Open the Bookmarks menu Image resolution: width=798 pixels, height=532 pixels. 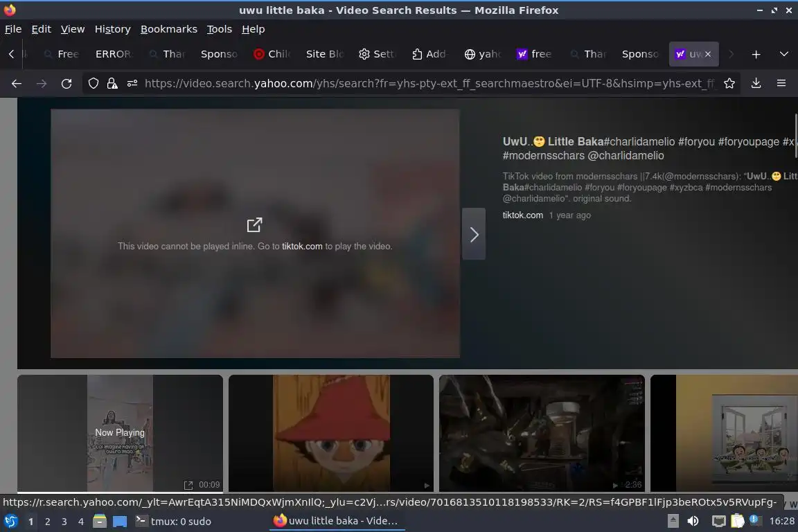coord(168,29)
